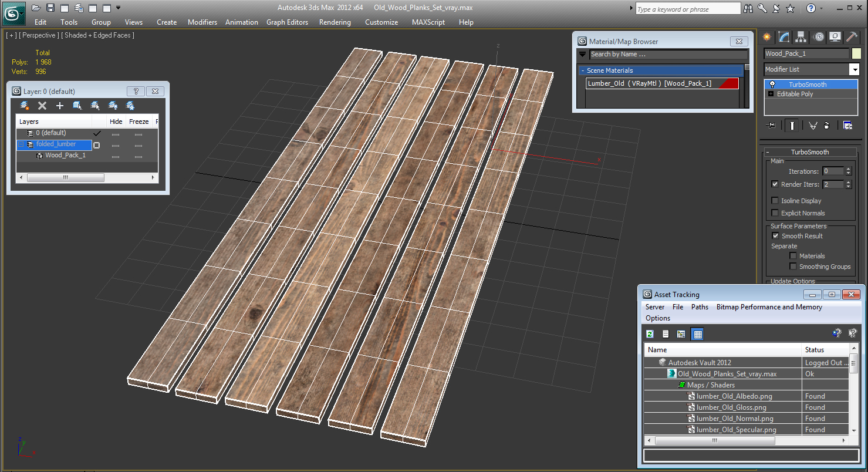Open the Help dropdown arrow

coord(821,8)
